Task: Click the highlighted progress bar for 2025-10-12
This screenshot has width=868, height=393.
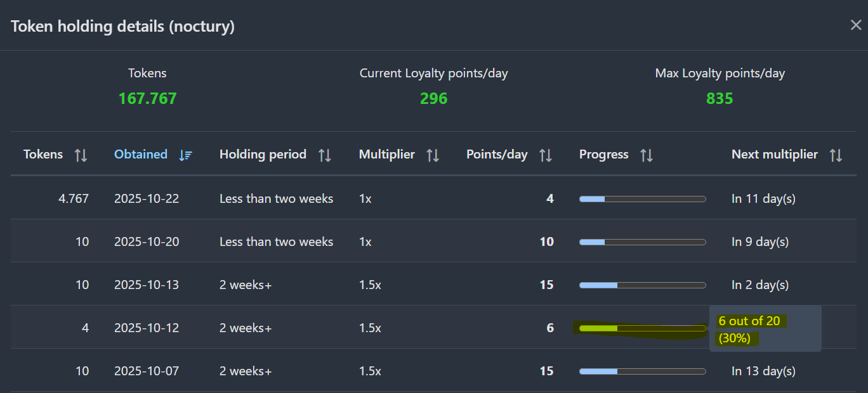Action: pyautogui.click(x=642, y=328)
